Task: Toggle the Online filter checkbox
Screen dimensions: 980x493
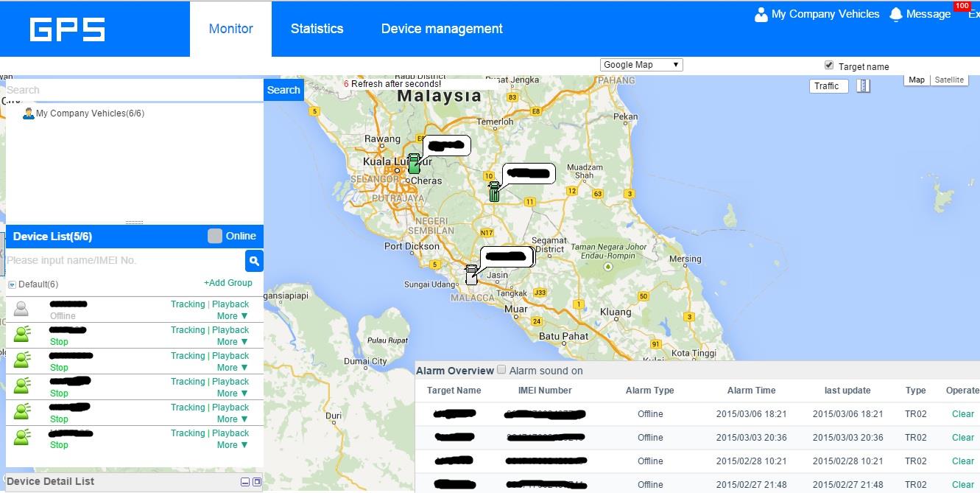Action: (214, 236)
